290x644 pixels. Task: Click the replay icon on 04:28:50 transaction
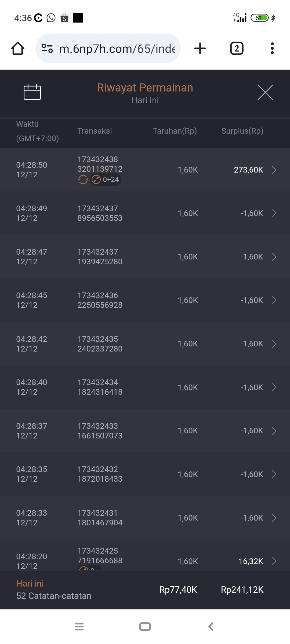point(83,180)
